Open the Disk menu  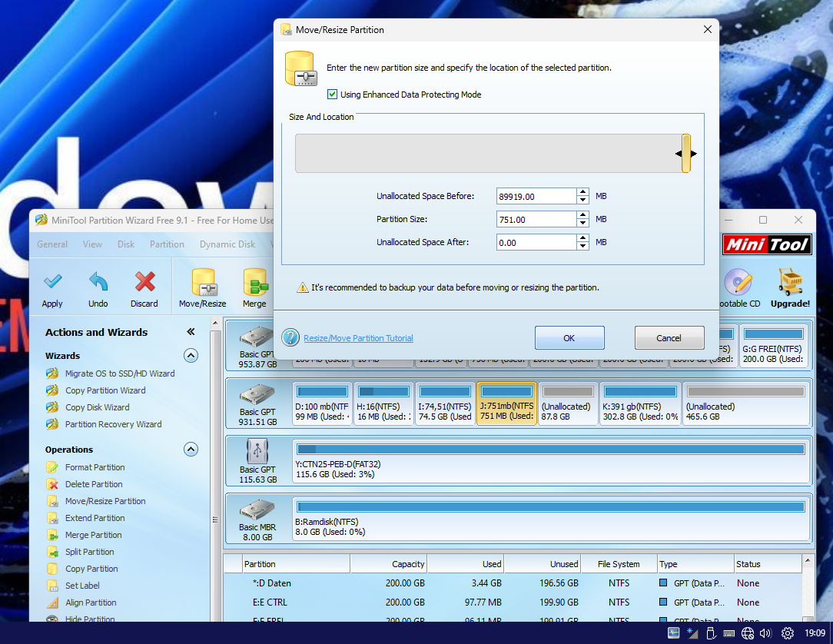[x=126, y=244]
